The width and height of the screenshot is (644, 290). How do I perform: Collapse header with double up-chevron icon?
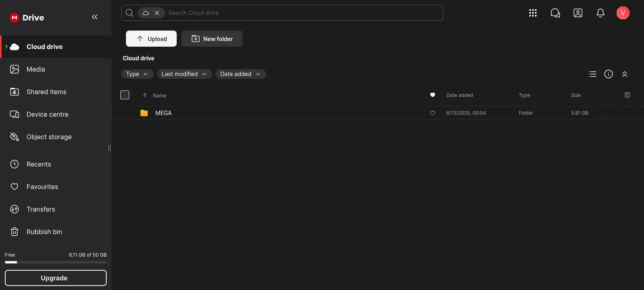point(625,74)
